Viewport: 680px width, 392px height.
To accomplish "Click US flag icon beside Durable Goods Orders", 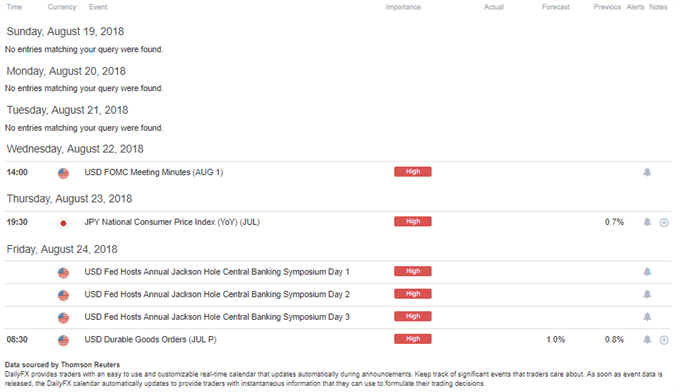I will [63, 340].
